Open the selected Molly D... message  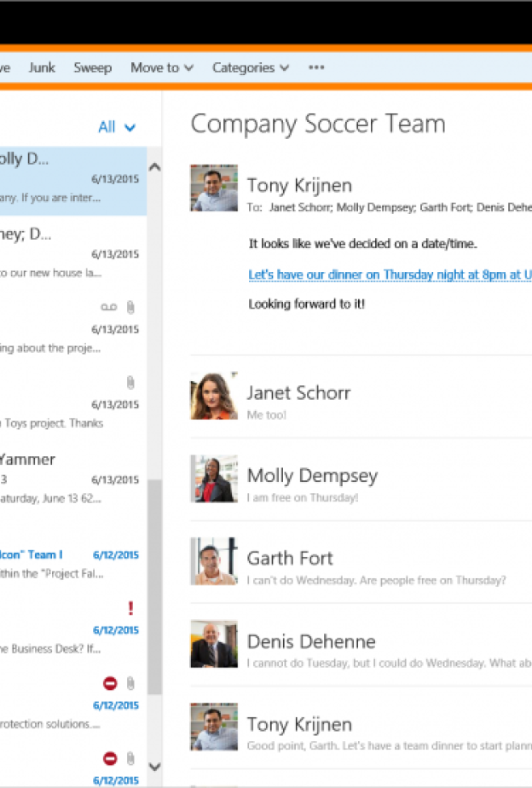point(73,181)
